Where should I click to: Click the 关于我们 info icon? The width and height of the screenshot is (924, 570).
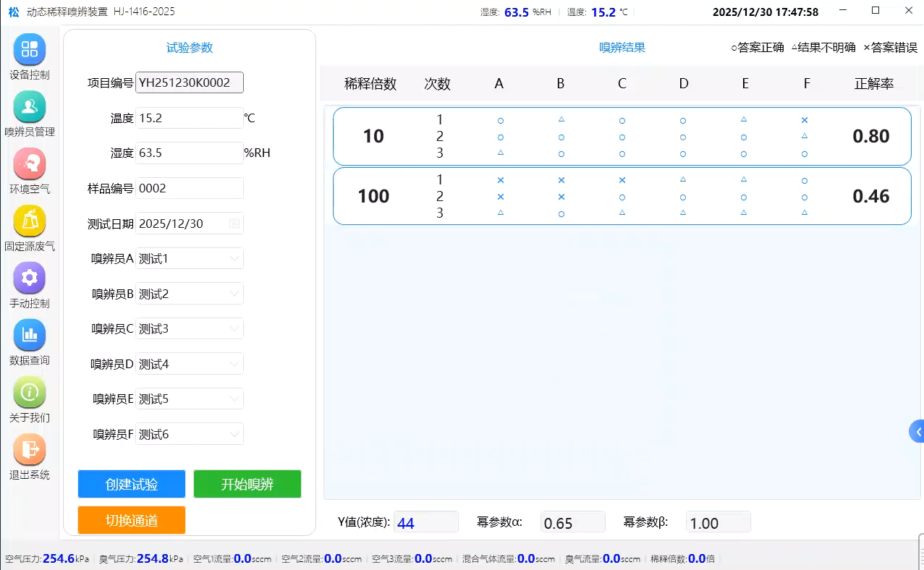(x=29, y=392)
